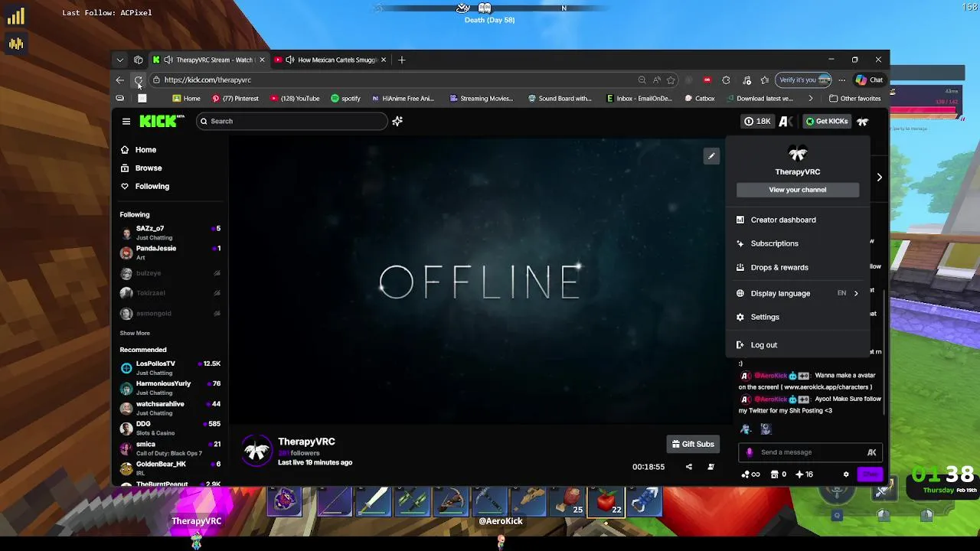This screenshot has width=980, height=551.
Task: Open SAZz_o7 channel in Following list
Action: click(x=170, y=233)
